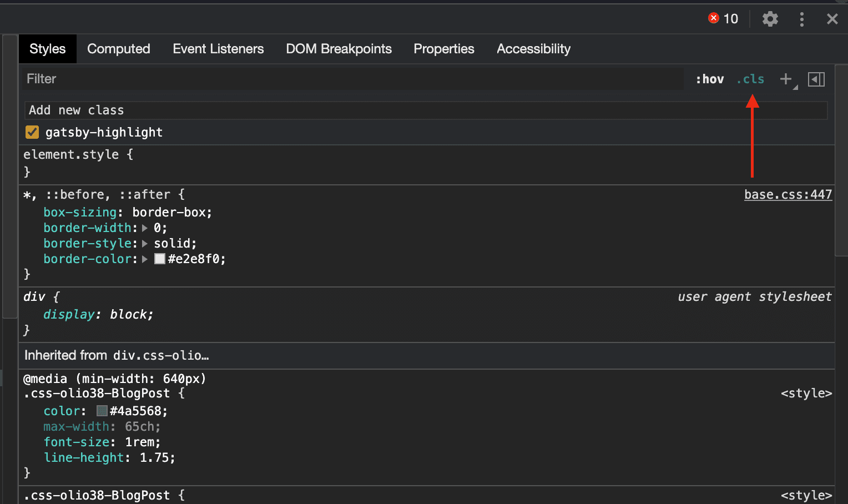
Task: Close the DevTools panel
Action: coord(832,19)
